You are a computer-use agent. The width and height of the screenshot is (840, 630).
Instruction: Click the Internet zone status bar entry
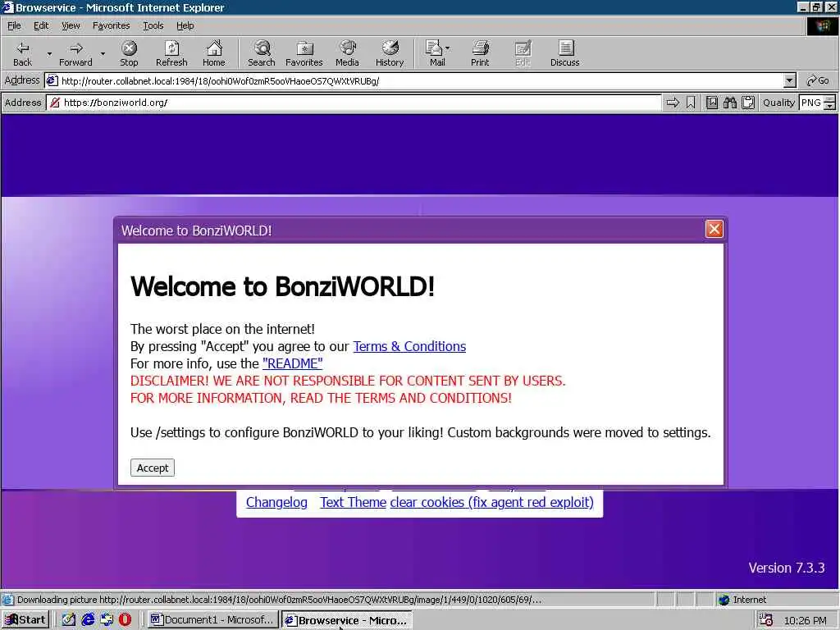pos(743,600)
